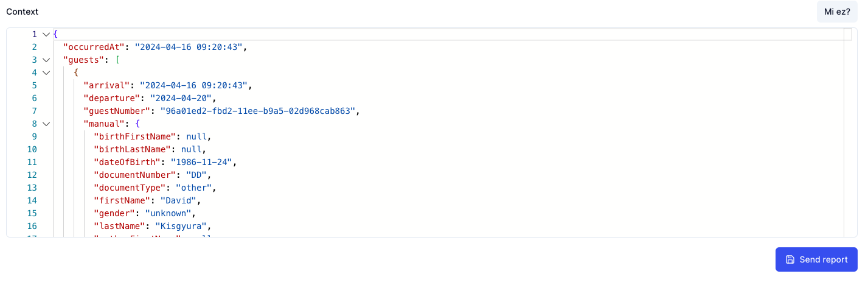Image resolution: width=868 pixels, height=282 pixels.
Task: Click line number 12 in the gutter
Action: tap(32, 175)
